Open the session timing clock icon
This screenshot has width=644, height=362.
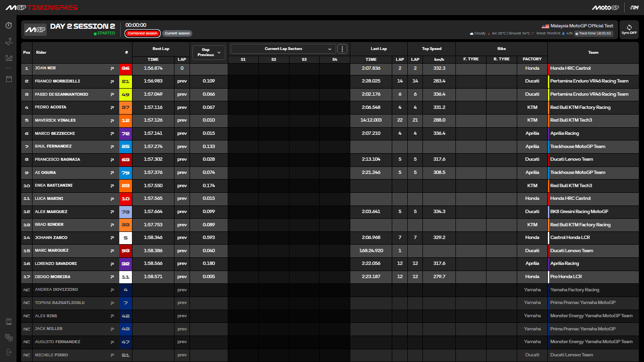click(x=8, y=25)
